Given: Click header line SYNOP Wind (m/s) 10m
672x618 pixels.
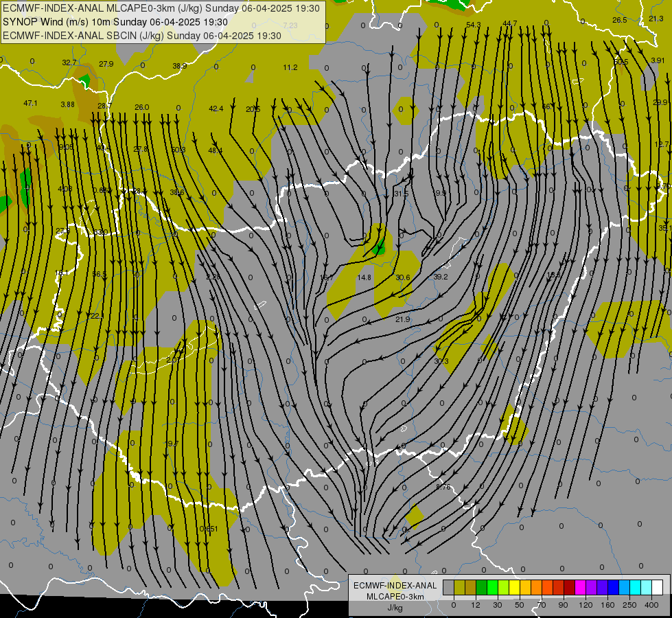Looking at the screenshot, I should [115, 22].
